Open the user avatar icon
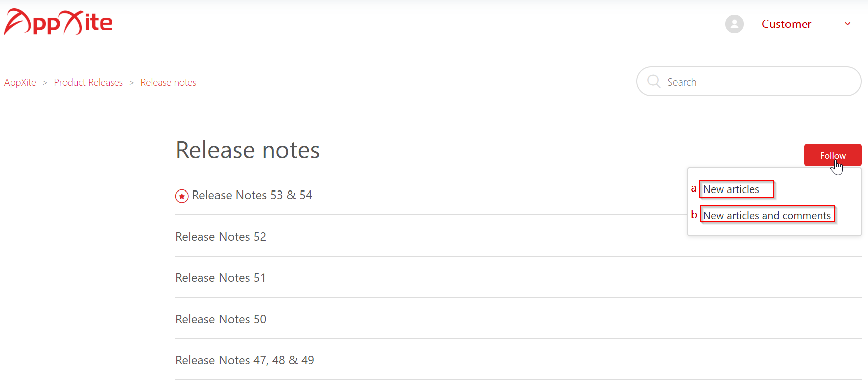 coord(734,24)
